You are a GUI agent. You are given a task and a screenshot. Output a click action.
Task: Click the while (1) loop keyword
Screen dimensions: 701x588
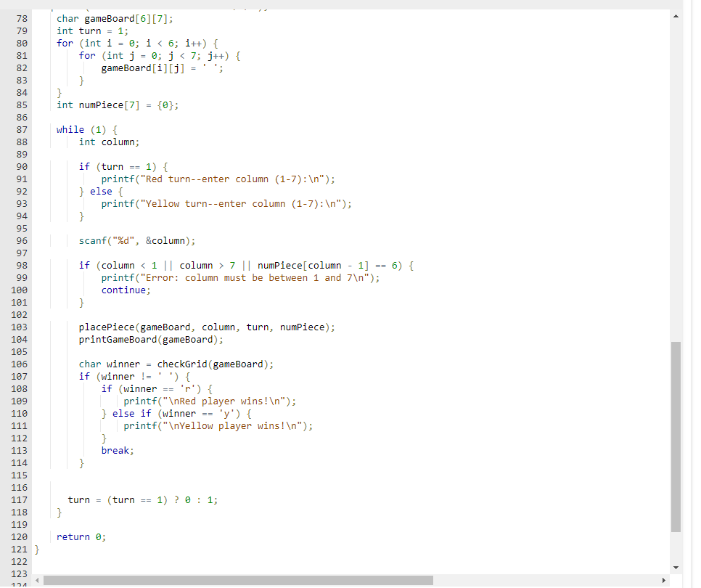[x=70, y=129]
